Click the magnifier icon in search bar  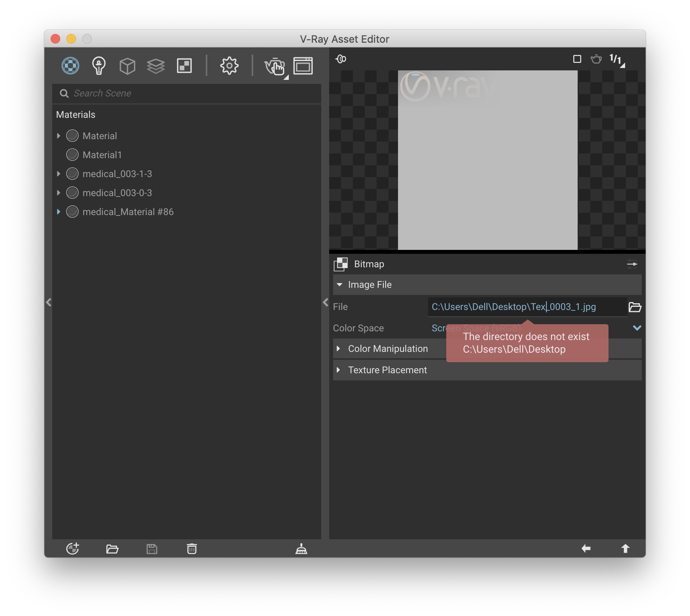click(64, 93)
